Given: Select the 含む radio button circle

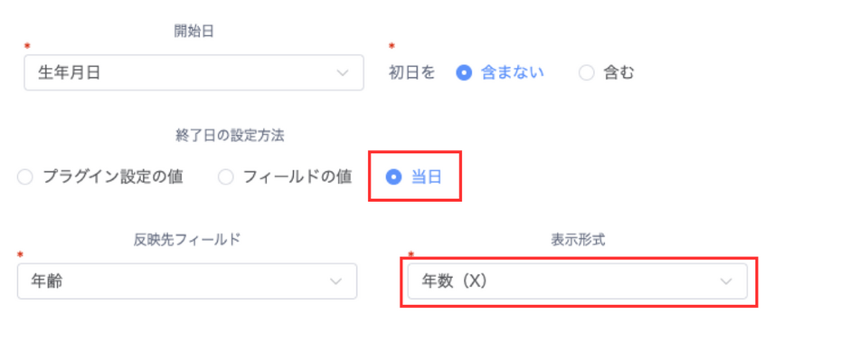Looking at the screenshot, I should pos(586,72).
